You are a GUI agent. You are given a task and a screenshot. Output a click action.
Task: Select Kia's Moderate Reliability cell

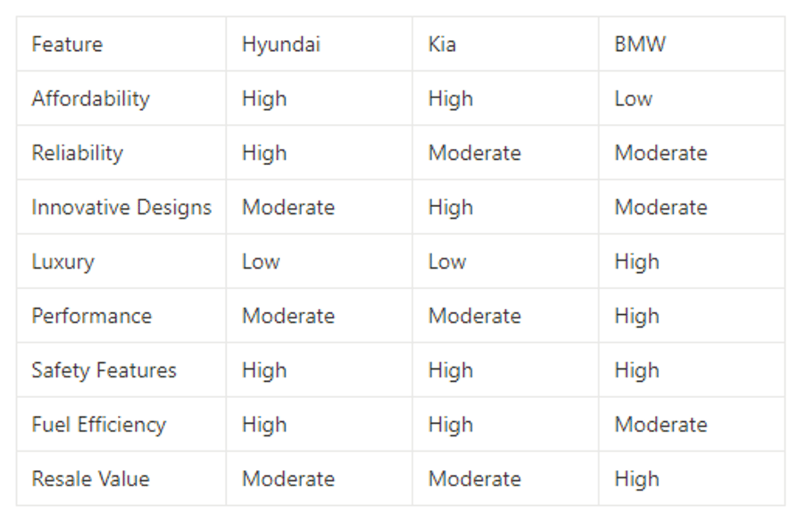point(505,153)
